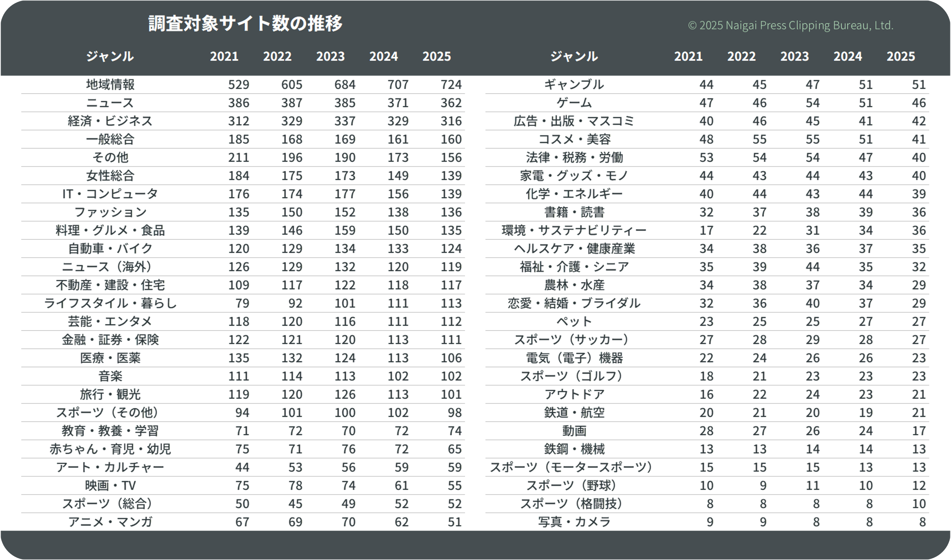This screenshot has width=951, height=560.
Task: Click the Naigai Press Clipping Bureau copyright text
Action: (x=791, y=25)
